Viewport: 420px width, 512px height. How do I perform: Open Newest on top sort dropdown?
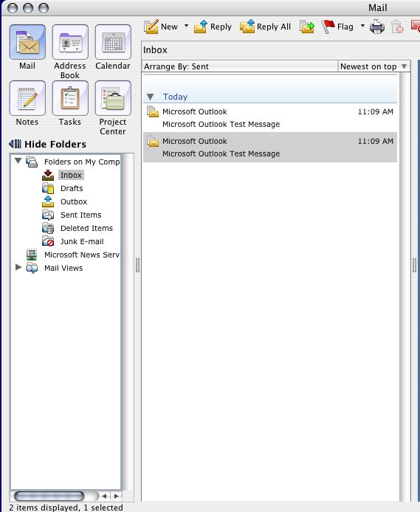pyautogui.click(x=374, y=66)
